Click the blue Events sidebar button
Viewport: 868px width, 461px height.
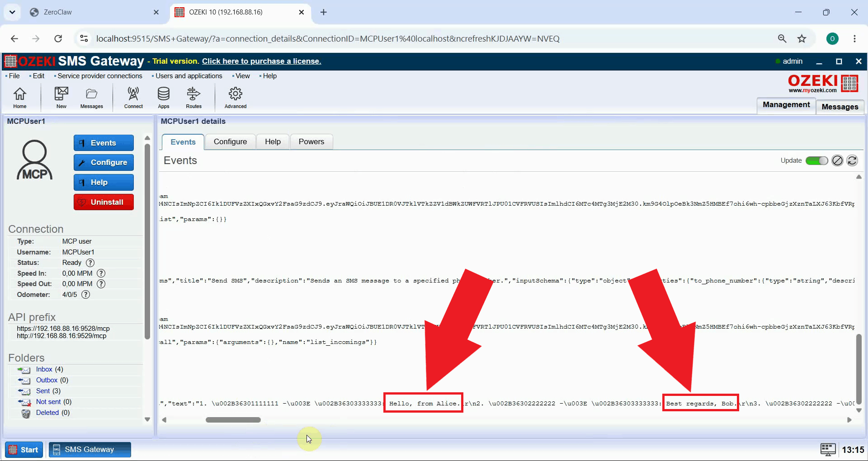click(x=104, y=143)
